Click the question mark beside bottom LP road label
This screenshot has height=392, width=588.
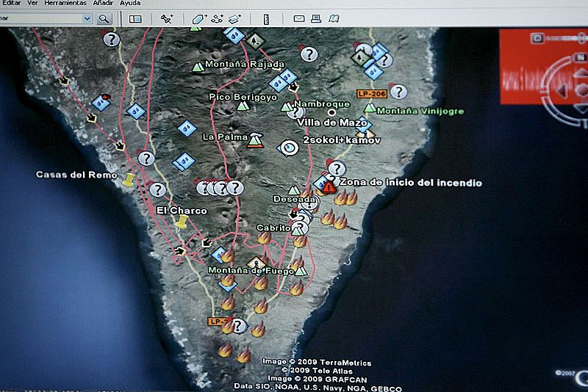[237, 326]
